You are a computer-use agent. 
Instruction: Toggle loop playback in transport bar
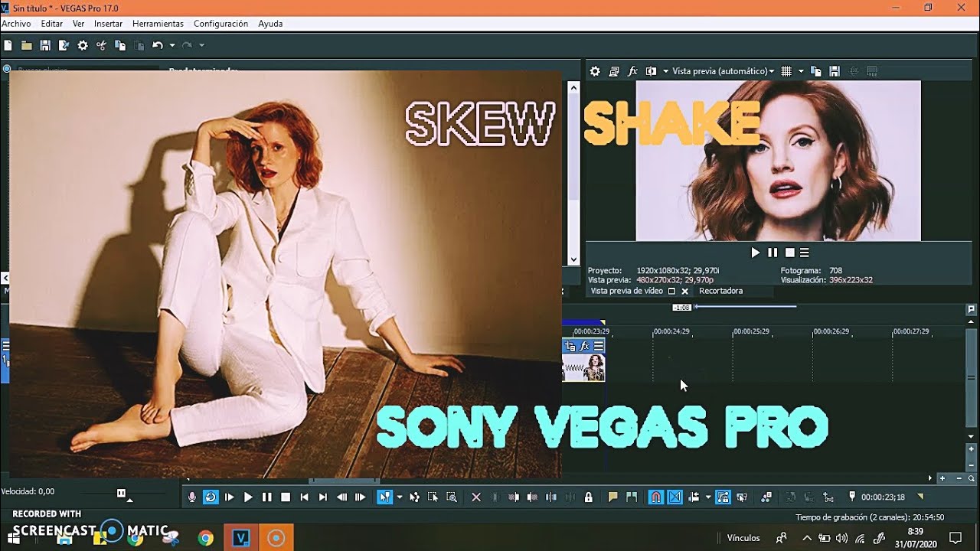211,497
